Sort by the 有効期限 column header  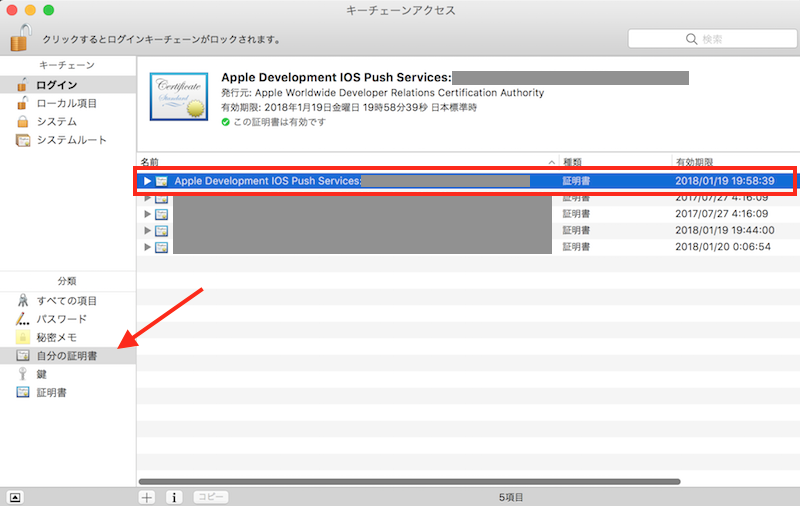(735, 162)
